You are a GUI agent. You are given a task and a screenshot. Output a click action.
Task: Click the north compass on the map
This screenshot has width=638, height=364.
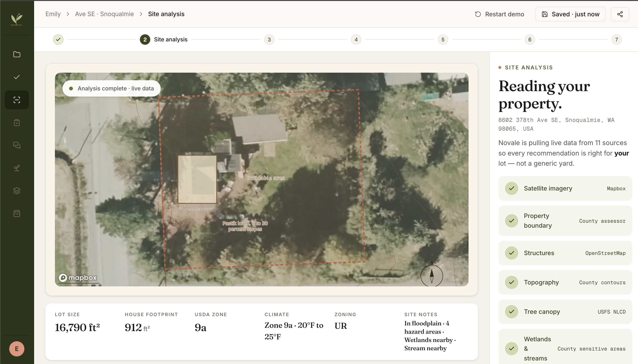click(x=432, y=275)
